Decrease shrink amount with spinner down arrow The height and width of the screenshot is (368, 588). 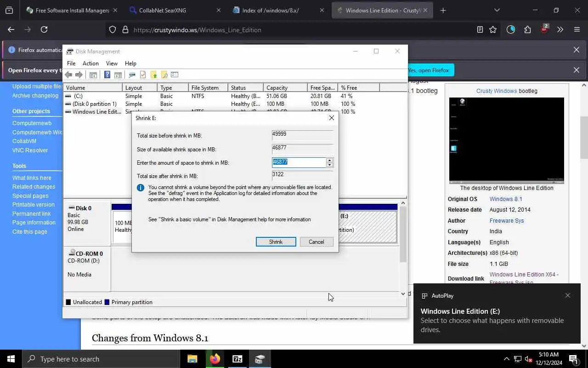pyautogui.click(x=329, y=165)
